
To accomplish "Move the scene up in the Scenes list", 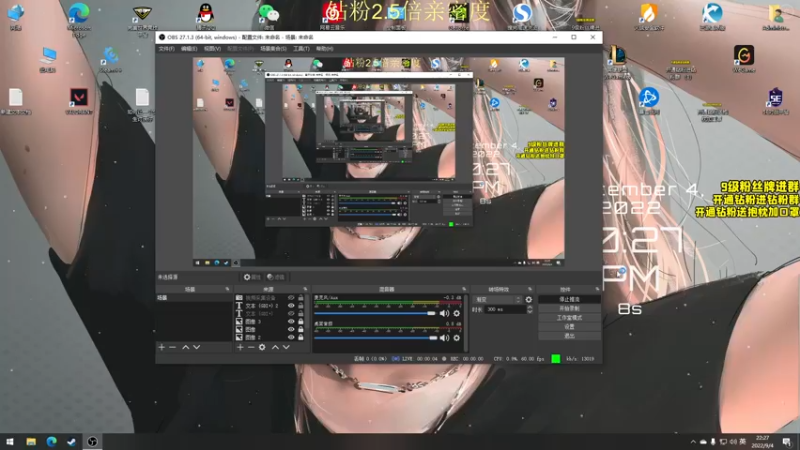I will pyautogui.click(x=186, y=347).
